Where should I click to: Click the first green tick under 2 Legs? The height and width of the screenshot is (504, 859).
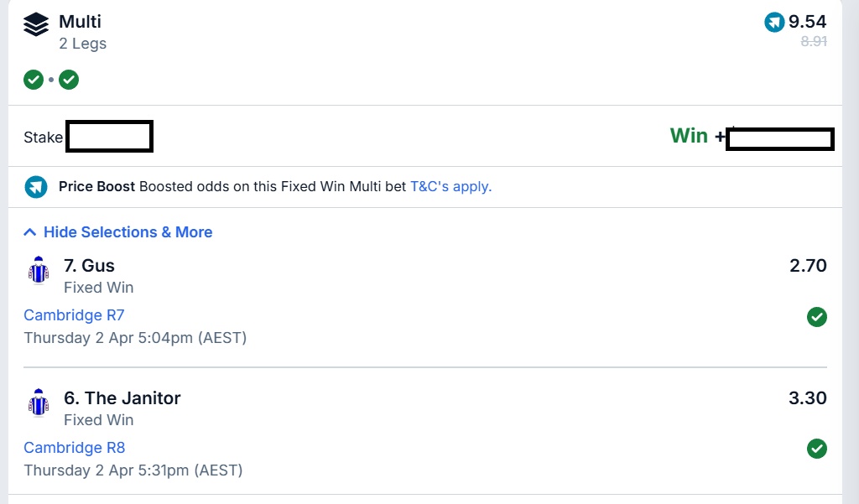coord(34,80)
